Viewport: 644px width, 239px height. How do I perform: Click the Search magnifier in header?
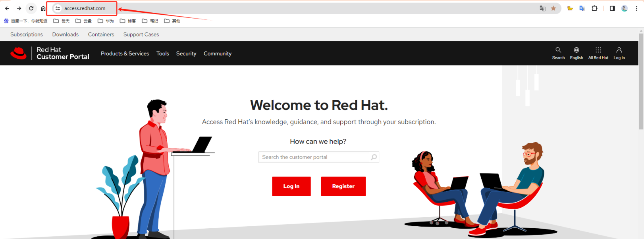pos(558,53)
